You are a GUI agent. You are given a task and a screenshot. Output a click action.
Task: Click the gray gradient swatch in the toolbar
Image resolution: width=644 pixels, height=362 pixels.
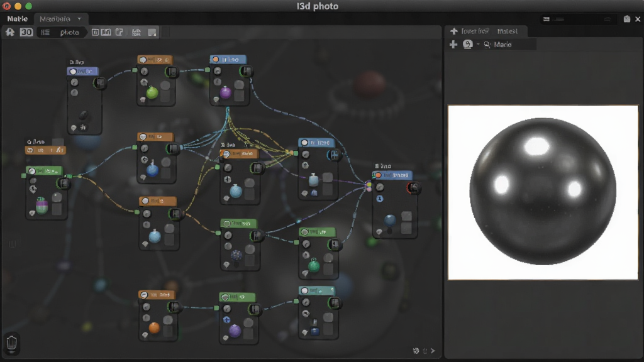pyautogui.click(x=152, y=33)
